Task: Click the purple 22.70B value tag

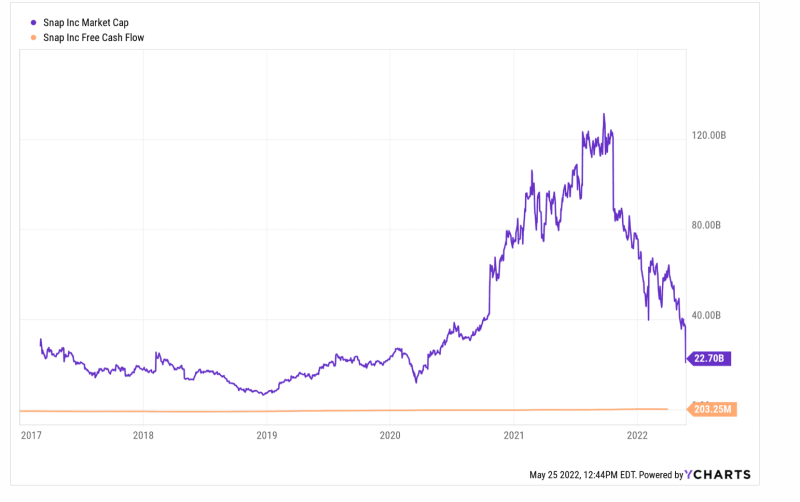Action: 709,358
